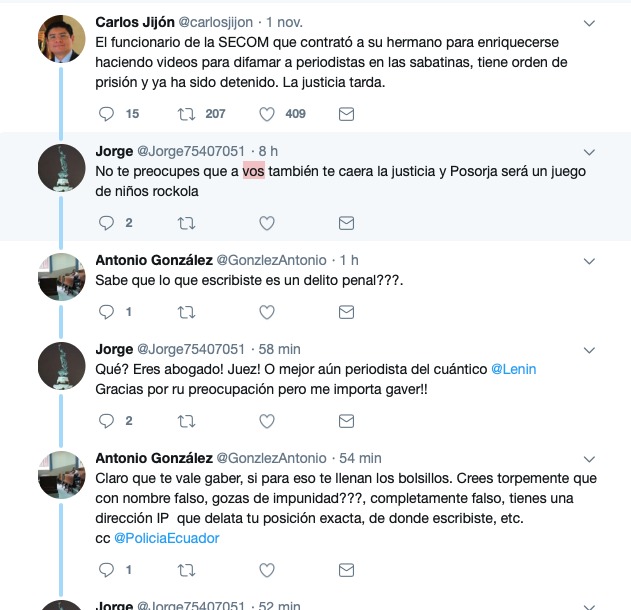631x610 pixels.
Task: Retweet Antonio González's delito penal tweet
Action: [x=186, y=312]
